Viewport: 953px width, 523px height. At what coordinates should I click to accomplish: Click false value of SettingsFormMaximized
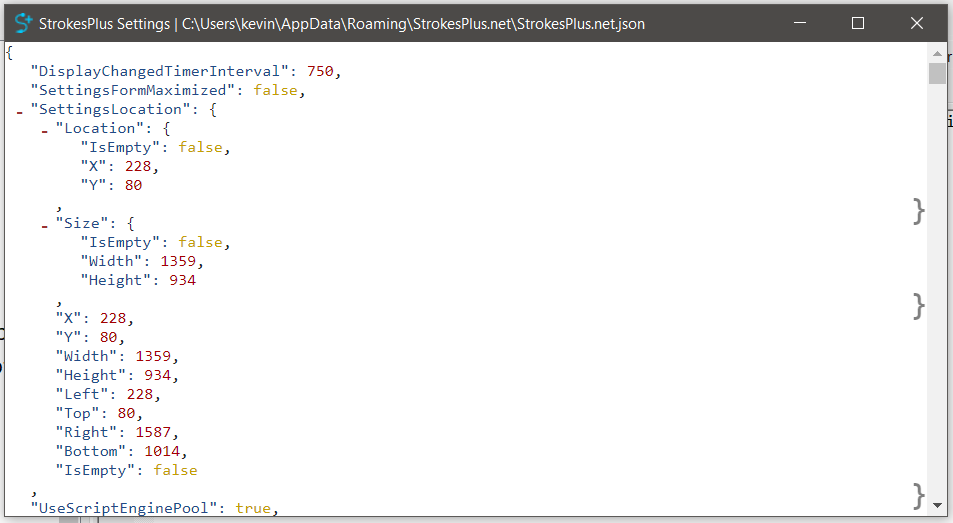point(275,91)
